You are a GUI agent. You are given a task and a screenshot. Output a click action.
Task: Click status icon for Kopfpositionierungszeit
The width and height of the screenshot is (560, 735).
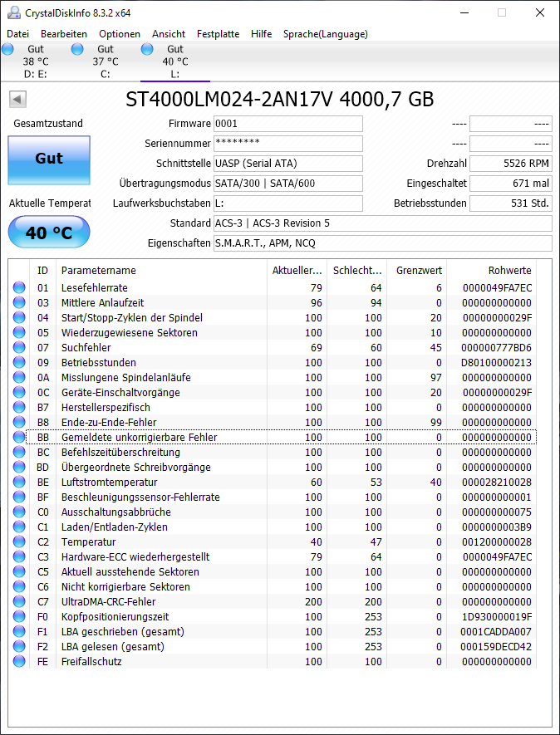point(19,617)
